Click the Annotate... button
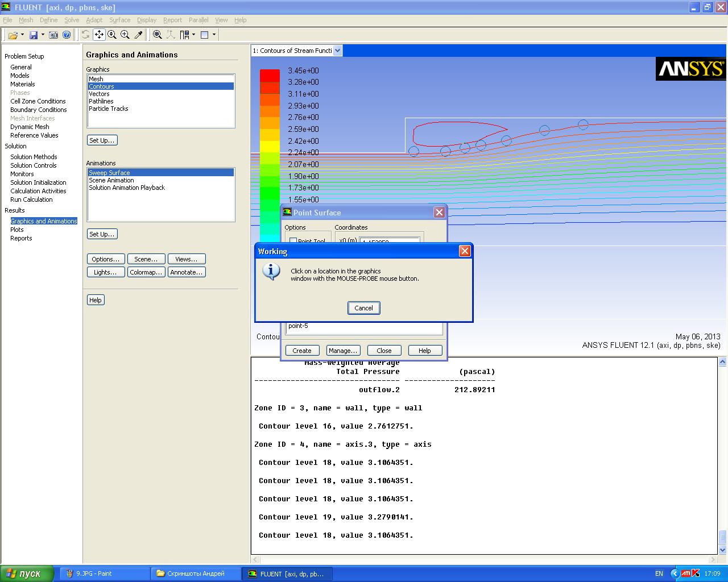This screenshot has height=582, width=728. [187, 272]
